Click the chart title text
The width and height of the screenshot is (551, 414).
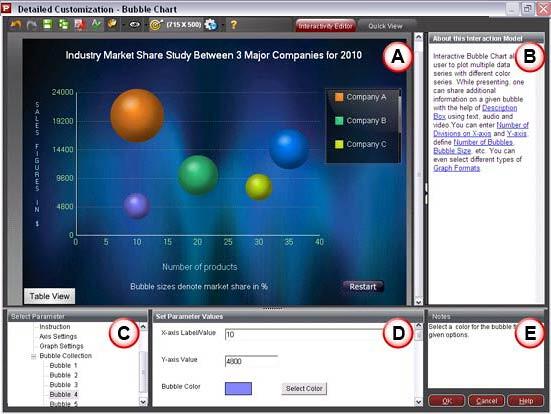tap(214, 55)
